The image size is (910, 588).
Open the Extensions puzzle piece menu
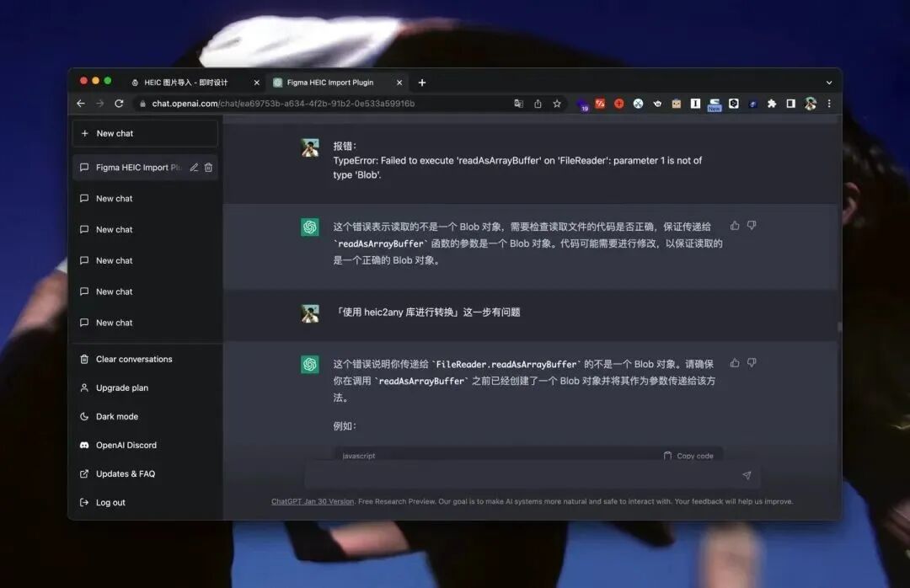point(772,104)
